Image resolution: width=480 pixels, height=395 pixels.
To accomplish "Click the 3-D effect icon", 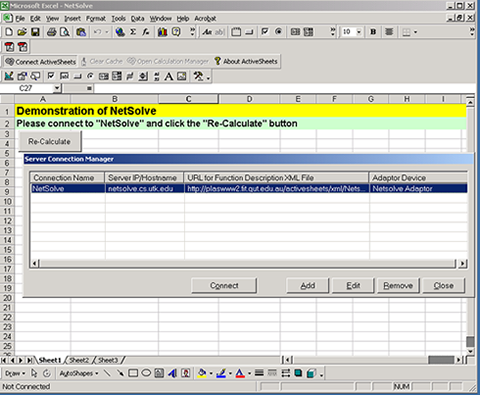I will click(x=311, y=373).
